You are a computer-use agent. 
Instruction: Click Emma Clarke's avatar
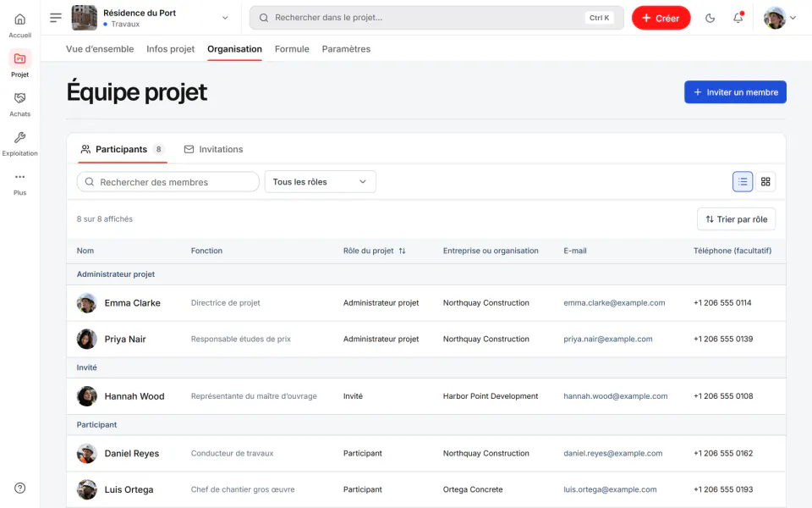pyautogui.click(x=86, y=303)
